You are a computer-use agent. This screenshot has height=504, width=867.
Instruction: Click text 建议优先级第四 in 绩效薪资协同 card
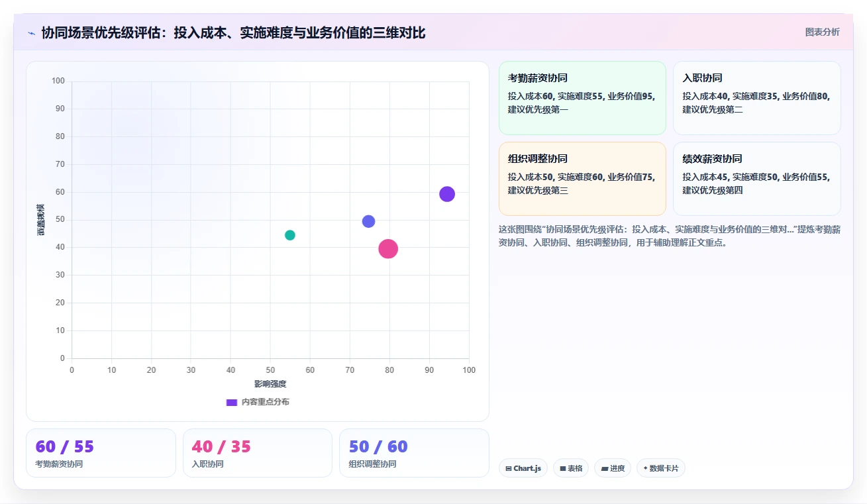pos(713,190)
